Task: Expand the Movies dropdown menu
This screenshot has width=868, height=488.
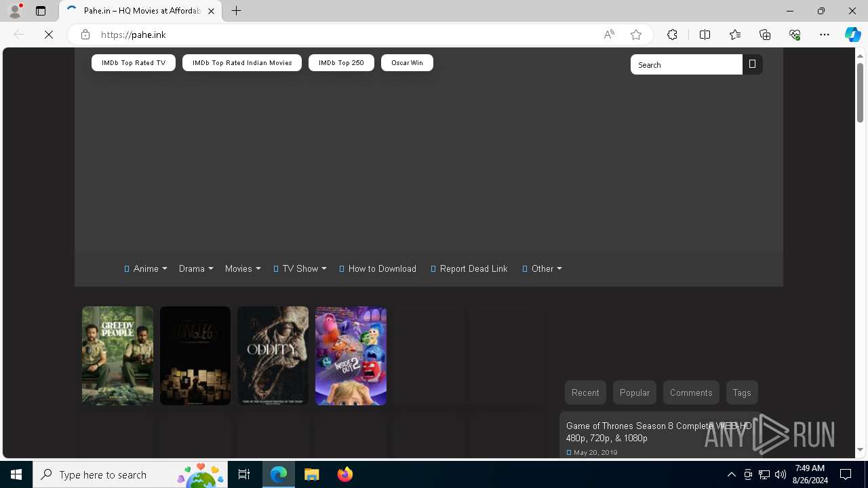Action: tap(243, 268)
